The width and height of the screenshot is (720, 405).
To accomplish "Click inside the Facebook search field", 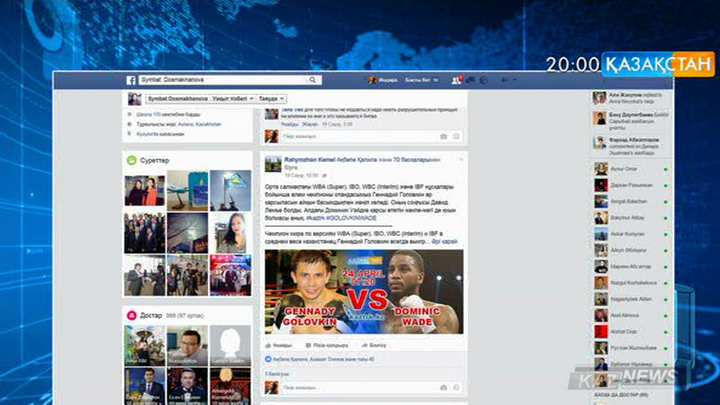I will point(220,80).
